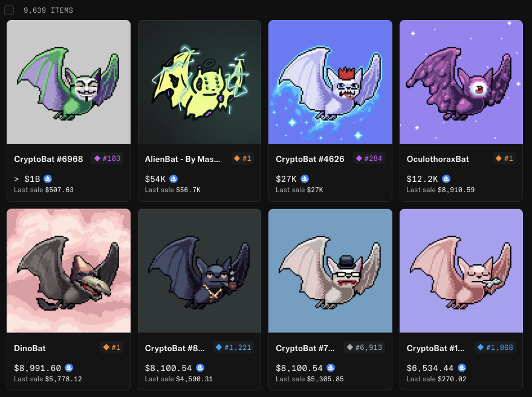Open the OculothoraxBat title link
Screen dimensions: 532x397
438,159
